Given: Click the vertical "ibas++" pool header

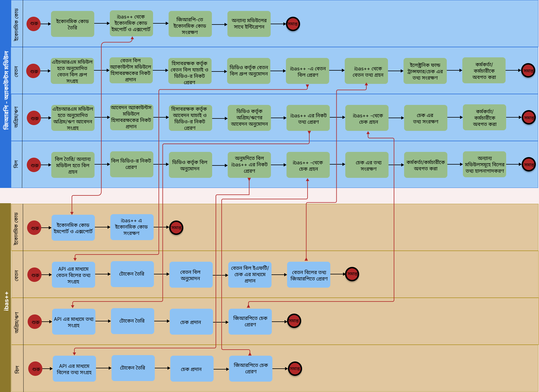Looking at the screenshot, I should point(5,297).
